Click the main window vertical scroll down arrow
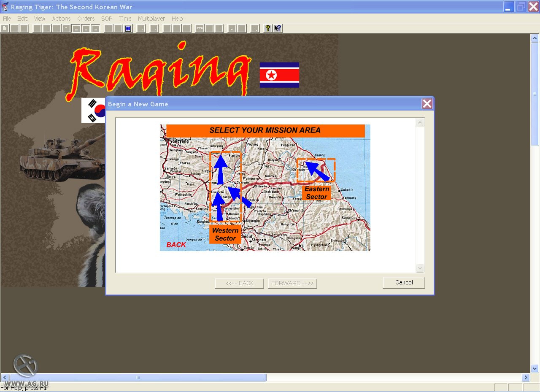The height and width of the screenshot is (392, 540). coord(535,368)
